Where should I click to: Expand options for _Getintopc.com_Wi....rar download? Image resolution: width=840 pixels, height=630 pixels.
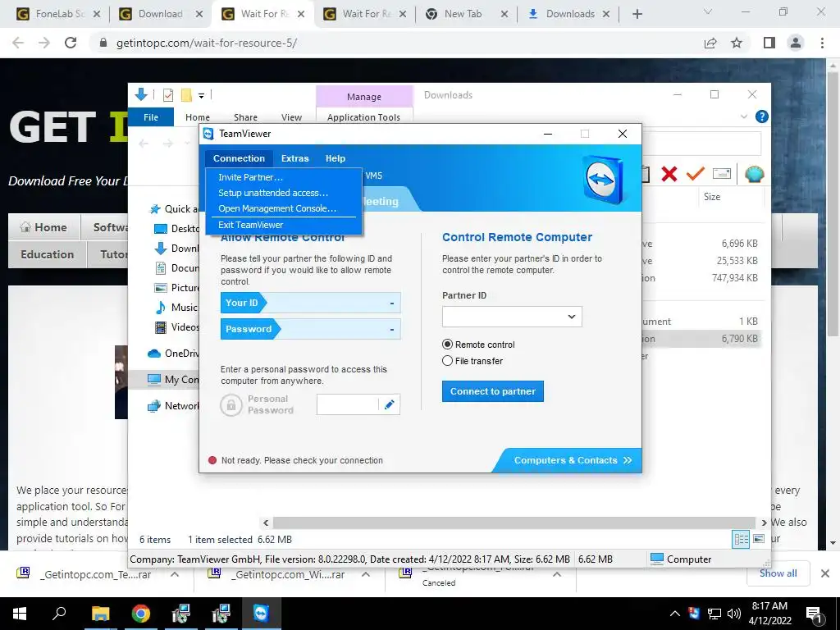point(366,574)
